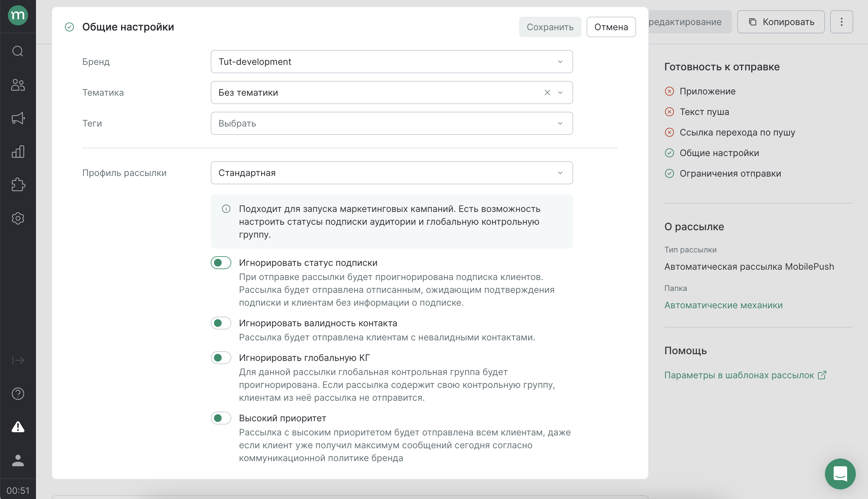Click Отмена button
The width and height of the screenshot is (868, 499).
point(611,27)
